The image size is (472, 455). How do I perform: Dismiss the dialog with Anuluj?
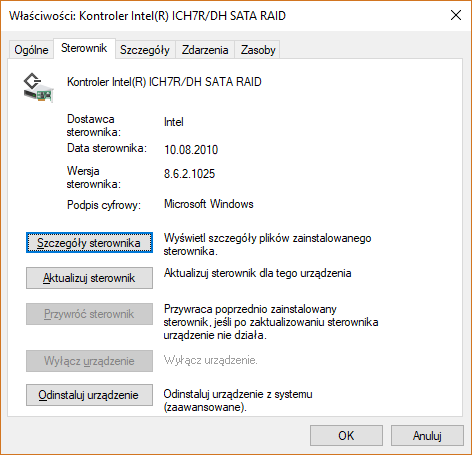coord(427,435)
